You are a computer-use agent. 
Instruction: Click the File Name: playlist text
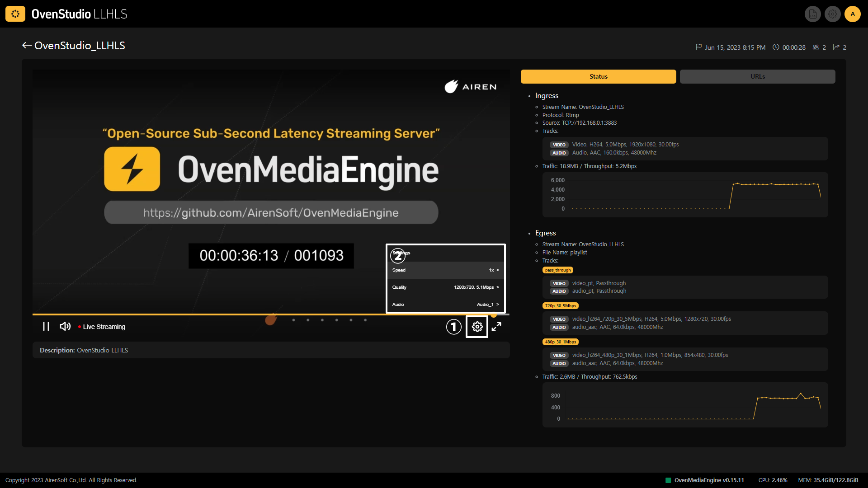click(x=565, y=253)
